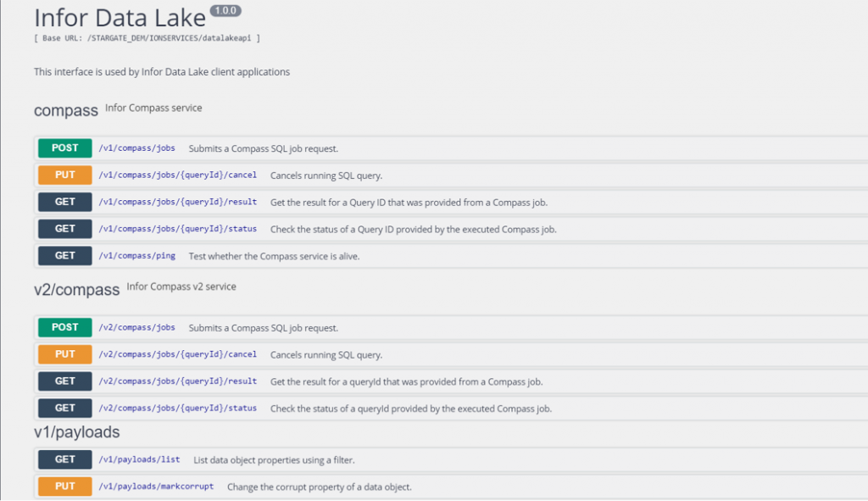Click the "Infor Compass v2 service" description
The image size is (868, 501).
[181, 287]
